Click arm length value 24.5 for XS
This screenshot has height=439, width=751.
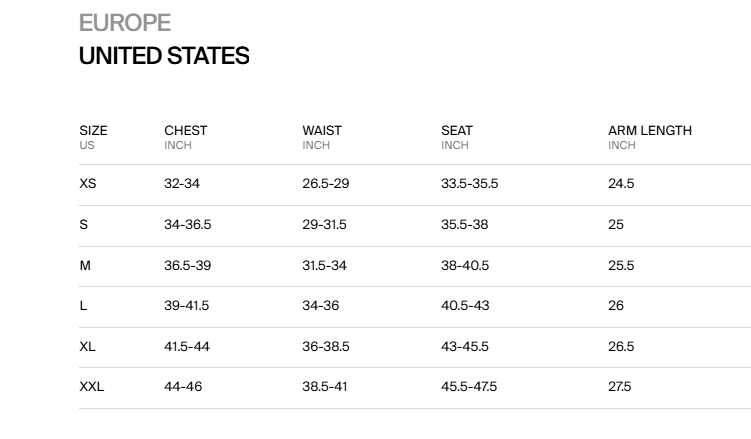coord(621,184)
